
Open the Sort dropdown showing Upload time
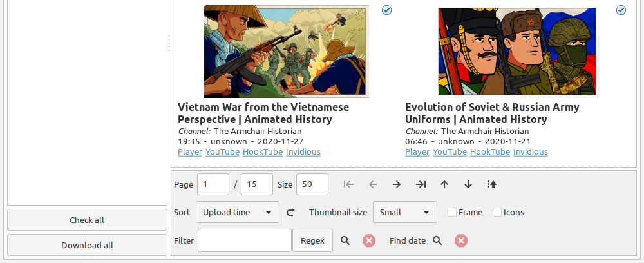pyautogui.click(x=238, y=213)
